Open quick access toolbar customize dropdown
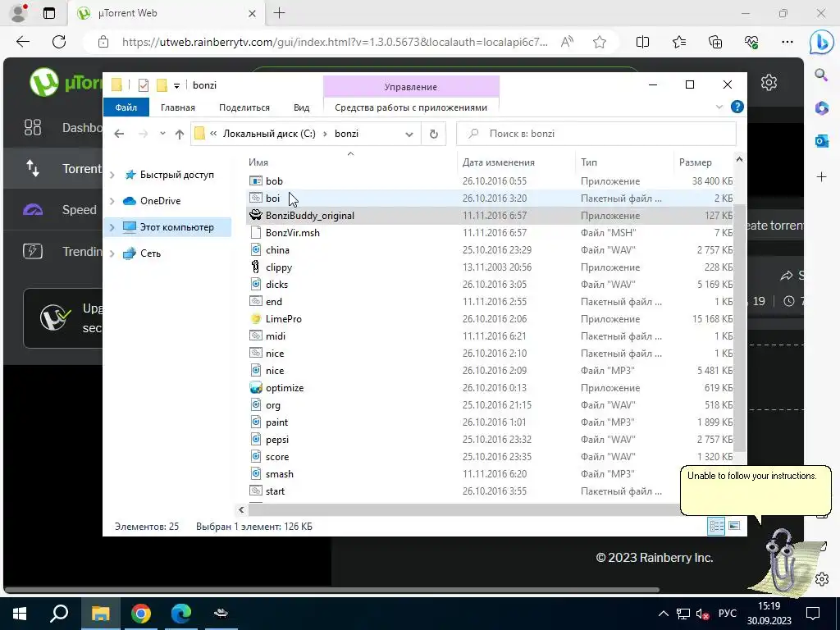The height and width of the screenshot is (630, 840). (176, 85)
